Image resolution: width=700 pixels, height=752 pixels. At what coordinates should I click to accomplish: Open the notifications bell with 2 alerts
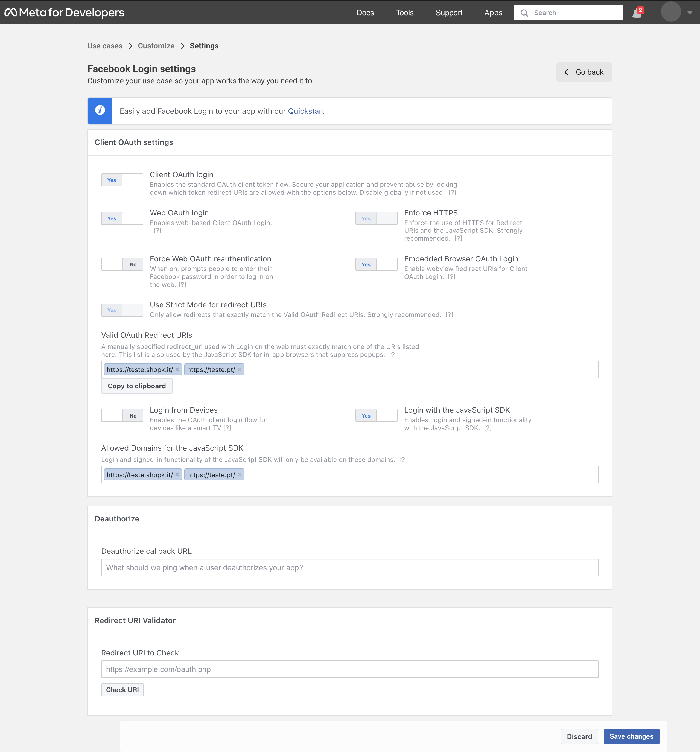[x=637, y=12]
